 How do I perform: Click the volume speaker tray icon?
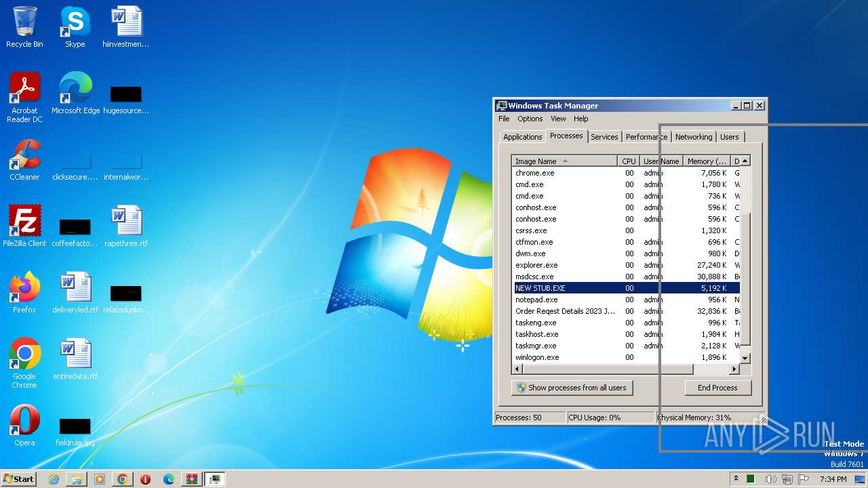click(x=772, y=479)
